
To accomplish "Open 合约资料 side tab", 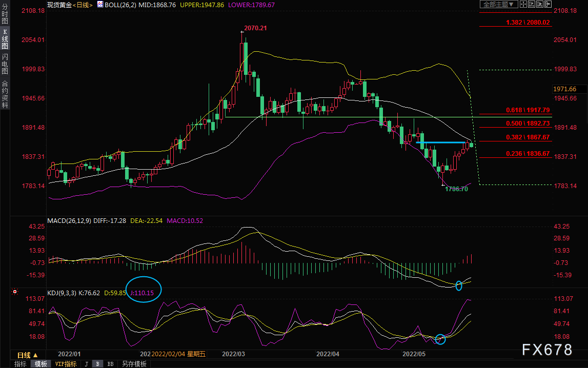I will 5,94.
